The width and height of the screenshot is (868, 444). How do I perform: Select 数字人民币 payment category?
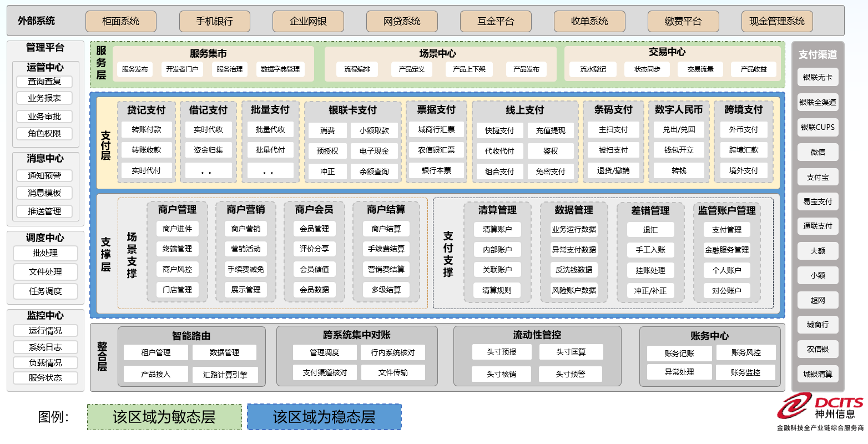point(678,110)
